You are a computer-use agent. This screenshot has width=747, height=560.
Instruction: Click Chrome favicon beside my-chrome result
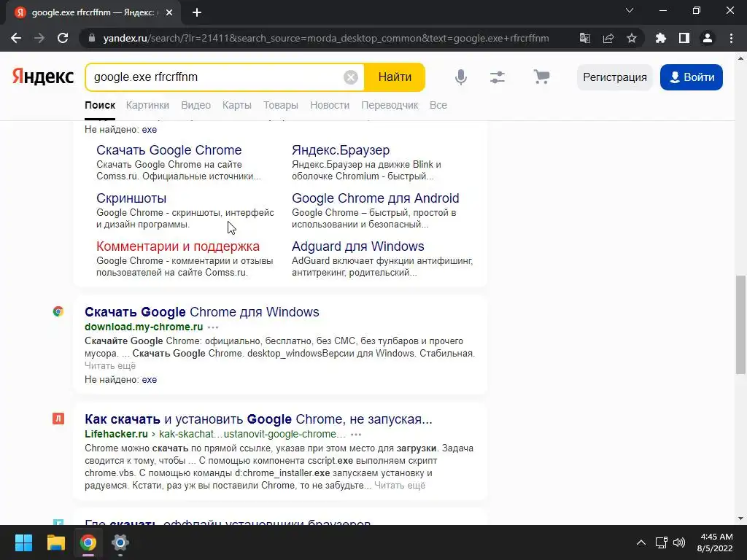[58, 311]
